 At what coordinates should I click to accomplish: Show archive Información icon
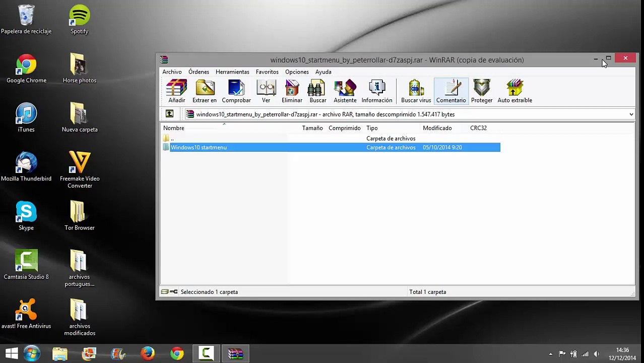pyautogui.click(x=376, y=91)
